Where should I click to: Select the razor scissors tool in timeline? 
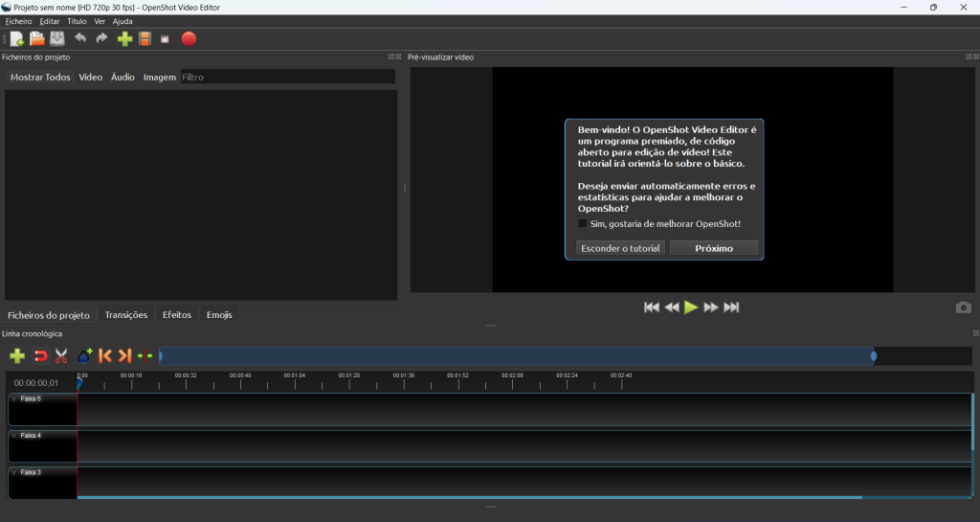point(61,356)
